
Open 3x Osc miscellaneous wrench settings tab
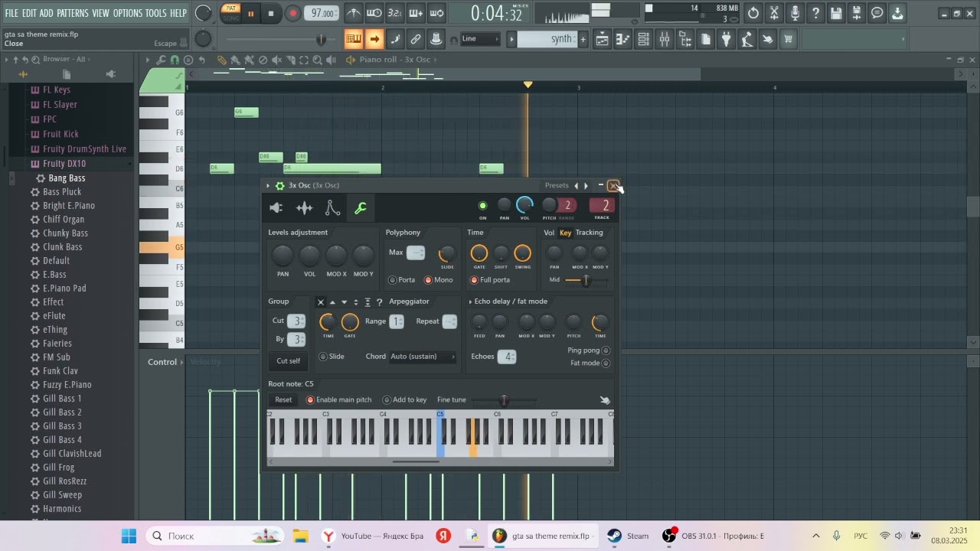point(361,207)
